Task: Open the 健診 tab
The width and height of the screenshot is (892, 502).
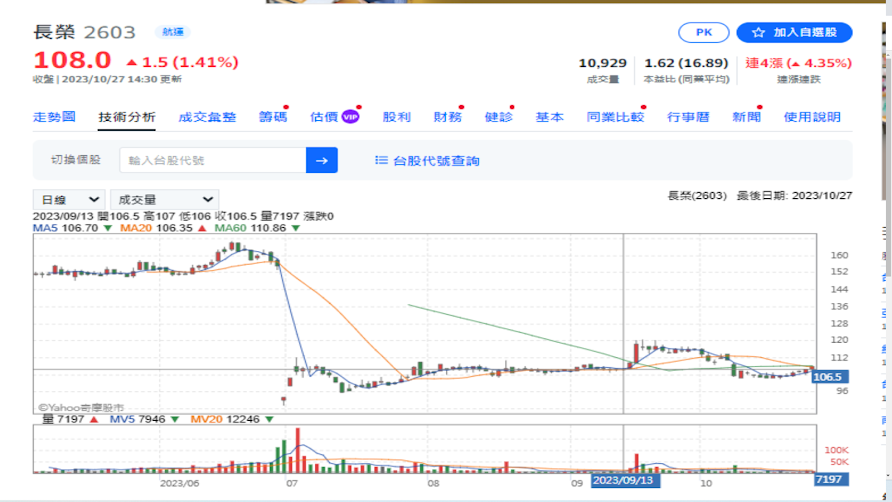Action: click(499, 117)
